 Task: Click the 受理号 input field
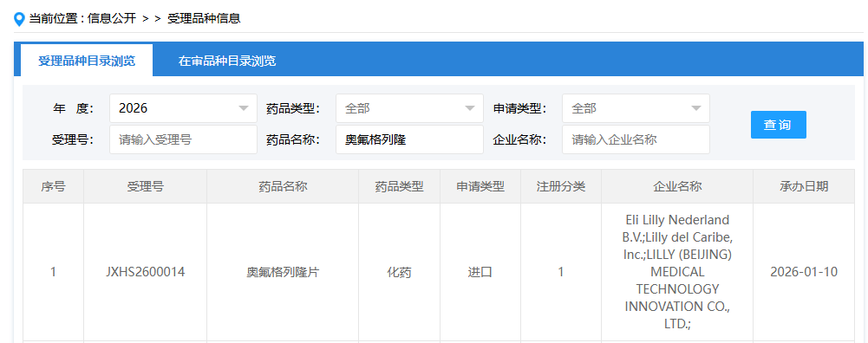tap(183, 139)
